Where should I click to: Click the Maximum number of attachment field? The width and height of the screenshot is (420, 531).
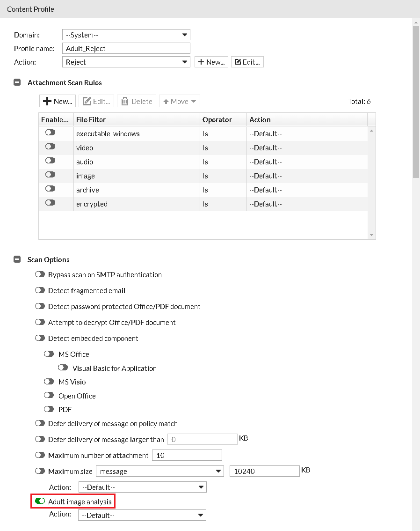[x=187, y=455]
